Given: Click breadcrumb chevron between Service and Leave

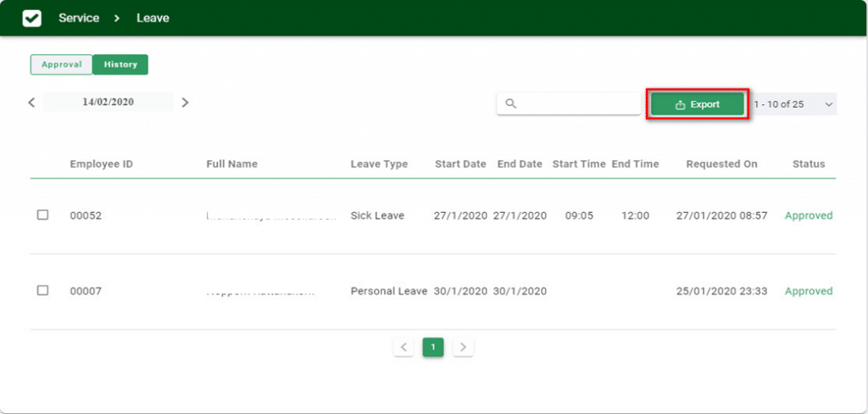Looking at the screenshot, I should pyautogui.click(x=118, y=18).
